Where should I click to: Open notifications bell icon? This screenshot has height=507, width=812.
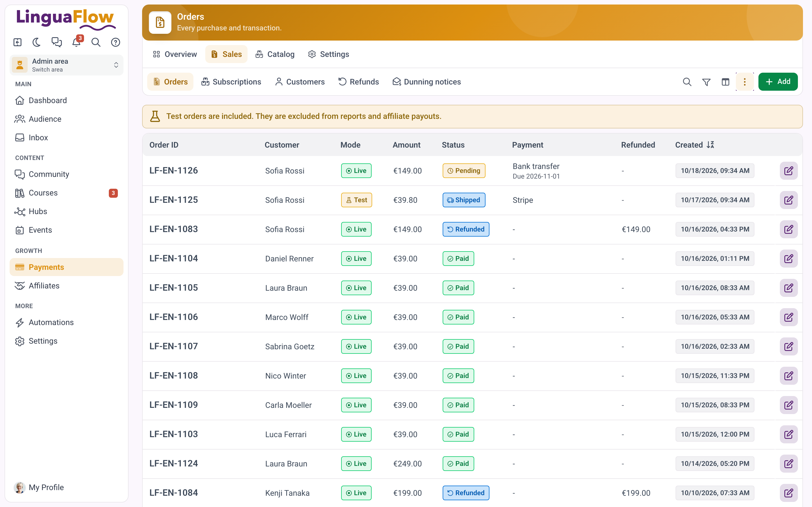76,42
